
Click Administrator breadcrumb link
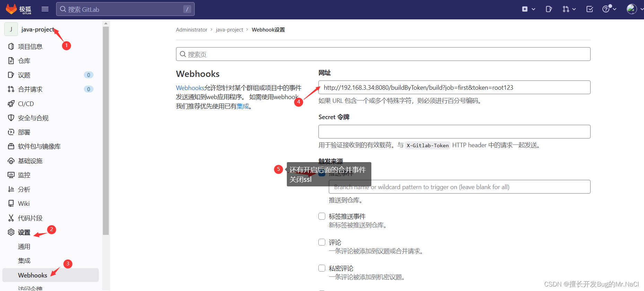[x=192, y=30]
